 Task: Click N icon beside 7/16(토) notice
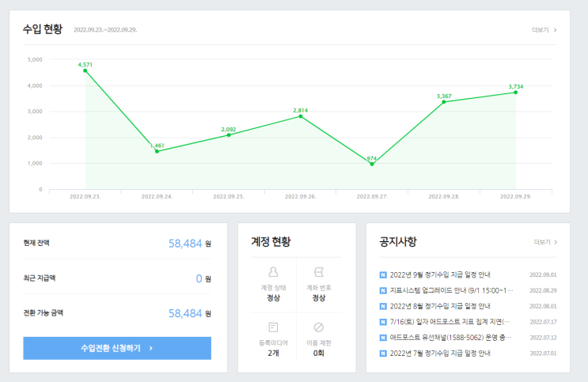pos(383,322)
